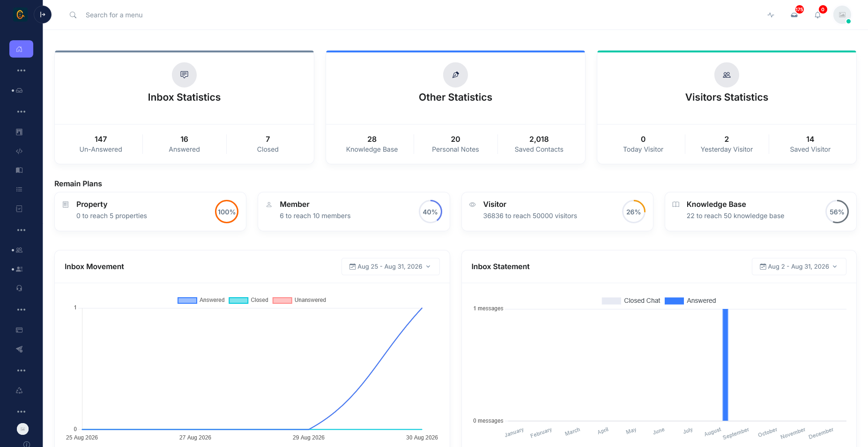This screenshot has height=447, width=868.
Task: Open the header inbox with 175 badge
Action: click(x=794, y=15)
